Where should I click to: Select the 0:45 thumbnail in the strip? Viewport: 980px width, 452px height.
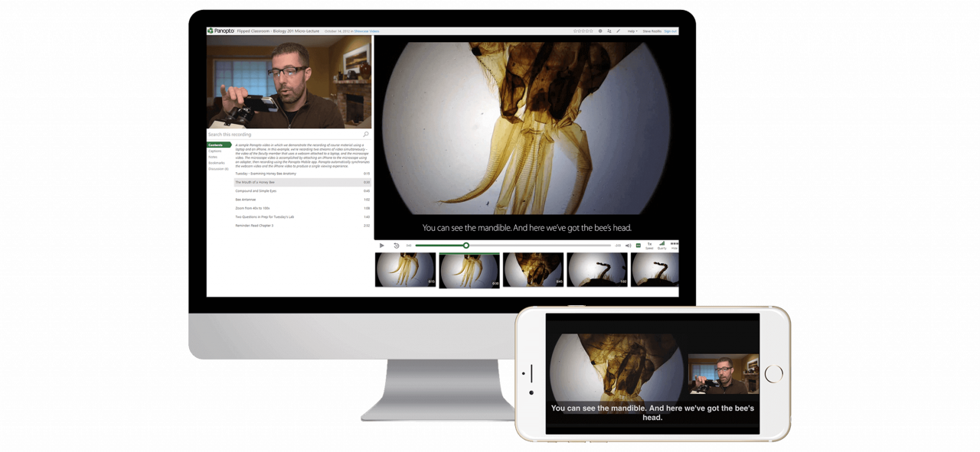[533, 270]
